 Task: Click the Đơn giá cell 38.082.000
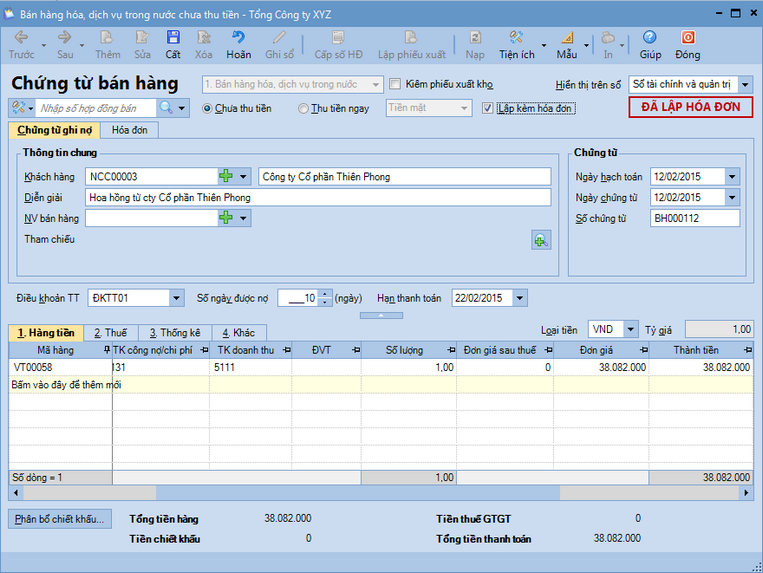(601, 367)
